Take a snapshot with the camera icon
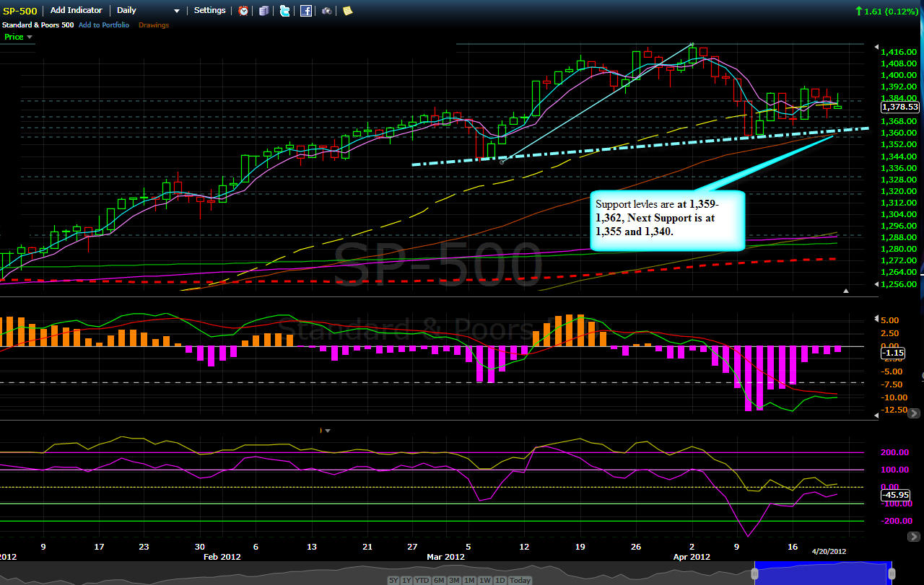Viewport: 924px width, 585px height. 327,11
